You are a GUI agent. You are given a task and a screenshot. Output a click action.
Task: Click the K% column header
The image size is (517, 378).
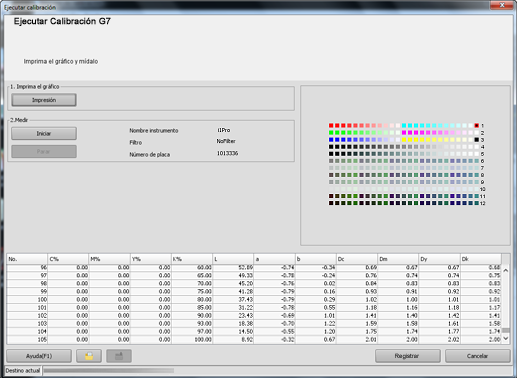point(192,259)
